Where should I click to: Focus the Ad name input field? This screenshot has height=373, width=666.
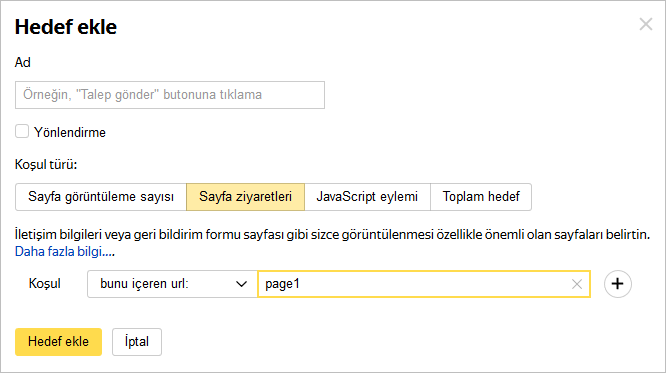point(170,95)
